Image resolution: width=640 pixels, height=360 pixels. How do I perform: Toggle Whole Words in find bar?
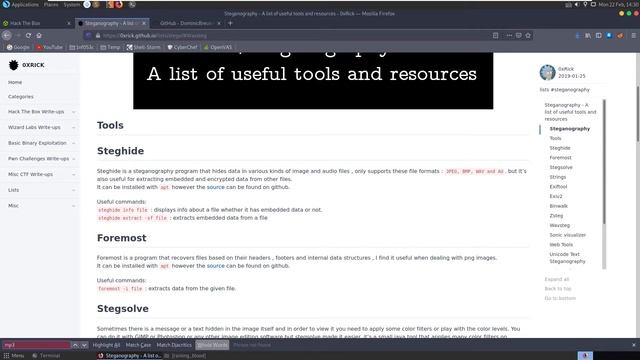[x=212, y=345]
